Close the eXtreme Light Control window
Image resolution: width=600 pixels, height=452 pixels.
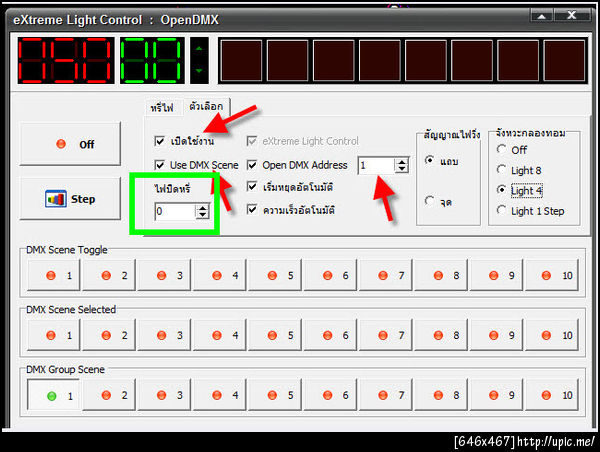(572, 15)
